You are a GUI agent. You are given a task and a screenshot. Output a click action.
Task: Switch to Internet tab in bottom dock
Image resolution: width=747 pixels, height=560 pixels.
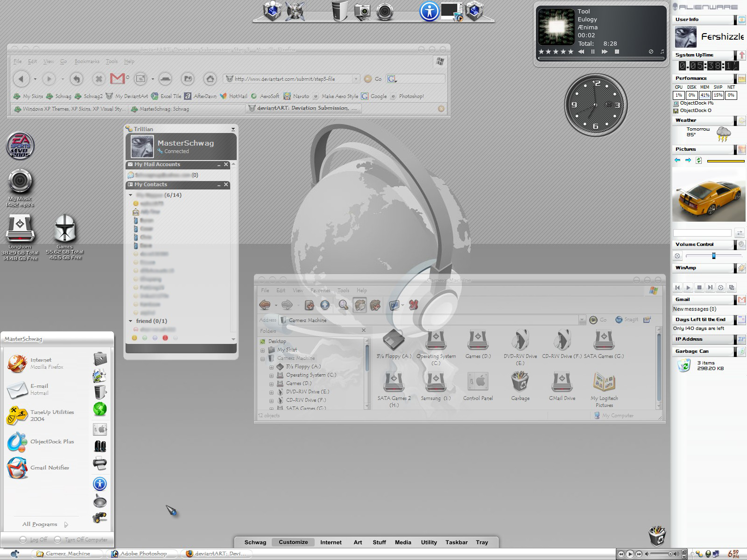(331, 542)
